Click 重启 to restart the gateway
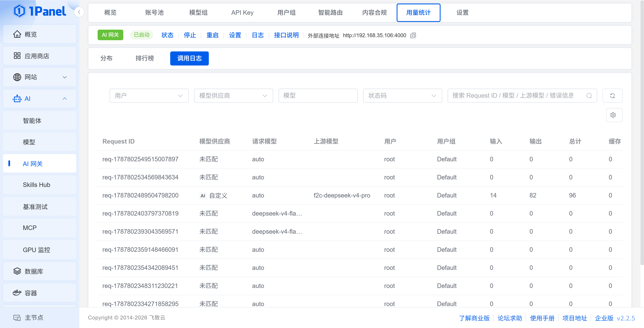 coord(212,35)
